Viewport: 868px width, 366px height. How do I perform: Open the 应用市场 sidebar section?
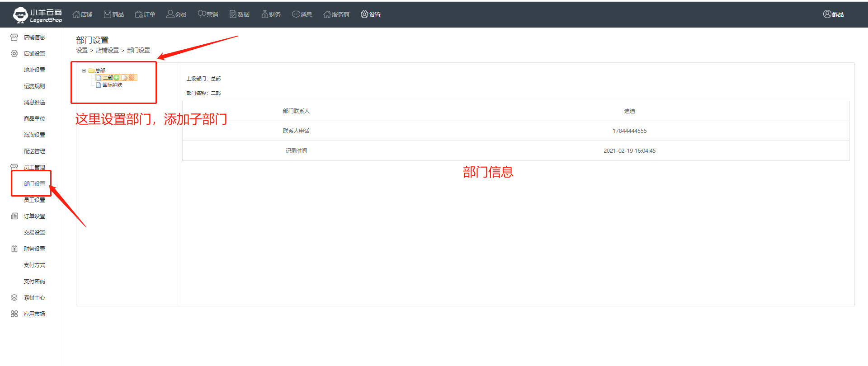point(34,314)
